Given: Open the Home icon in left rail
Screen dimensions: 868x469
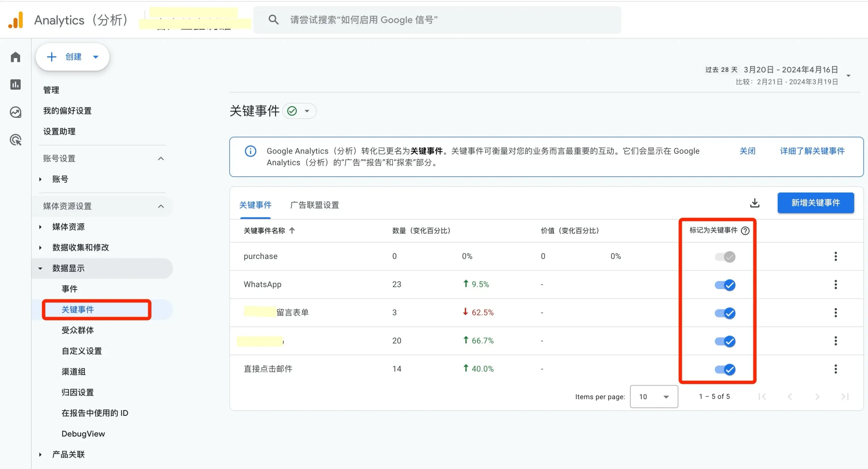Looking at the screenshot, I should click(16, 57).
